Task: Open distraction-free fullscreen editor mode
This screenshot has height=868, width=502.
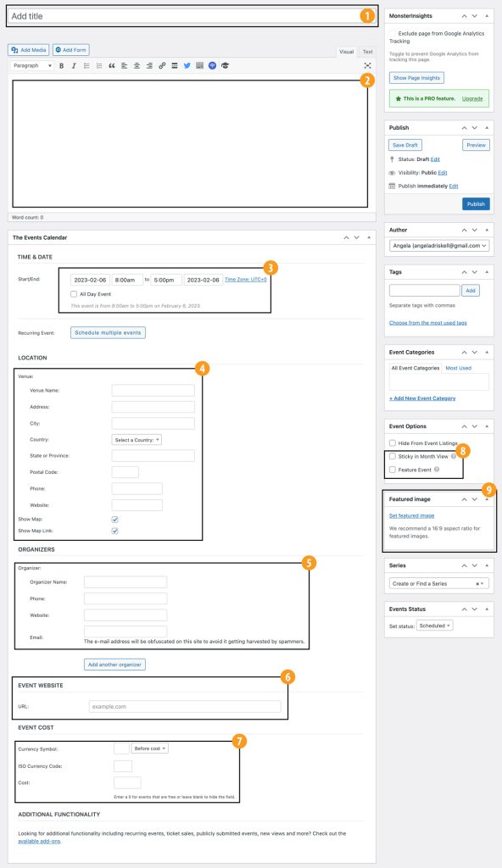Action: tap(367, 66)
